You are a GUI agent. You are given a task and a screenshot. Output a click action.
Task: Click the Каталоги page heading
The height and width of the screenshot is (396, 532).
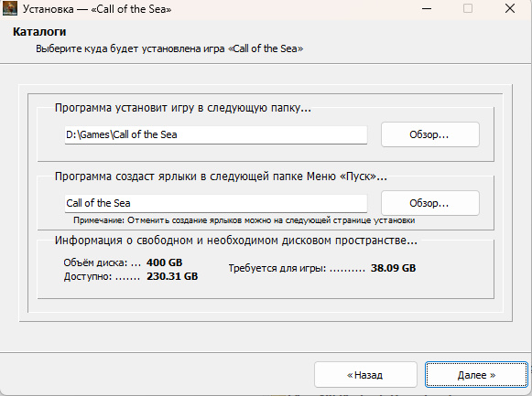pos(39,32)
